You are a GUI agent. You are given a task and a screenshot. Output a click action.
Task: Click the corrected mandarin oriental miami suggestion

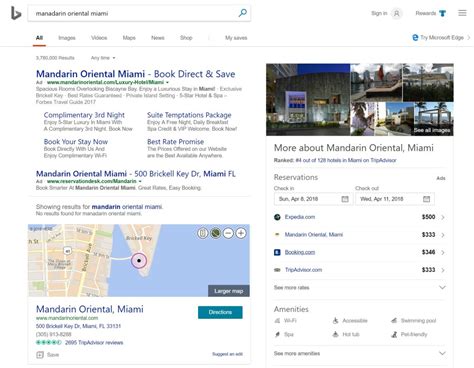click(x=127, y=207)
